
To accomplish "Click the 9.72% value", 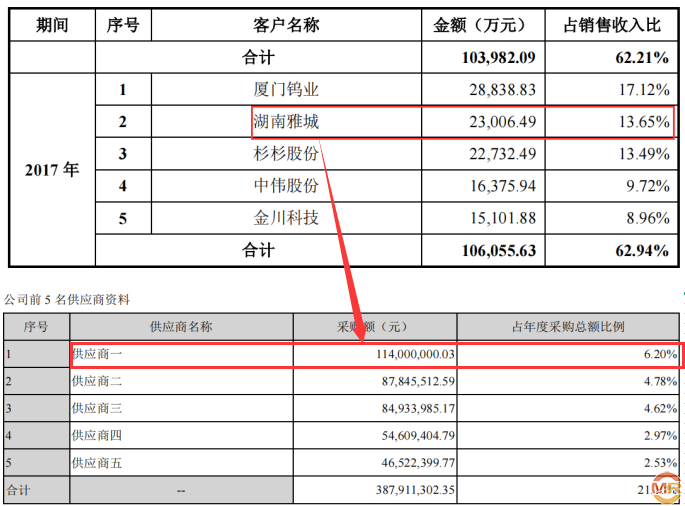I will click(648, 186).
